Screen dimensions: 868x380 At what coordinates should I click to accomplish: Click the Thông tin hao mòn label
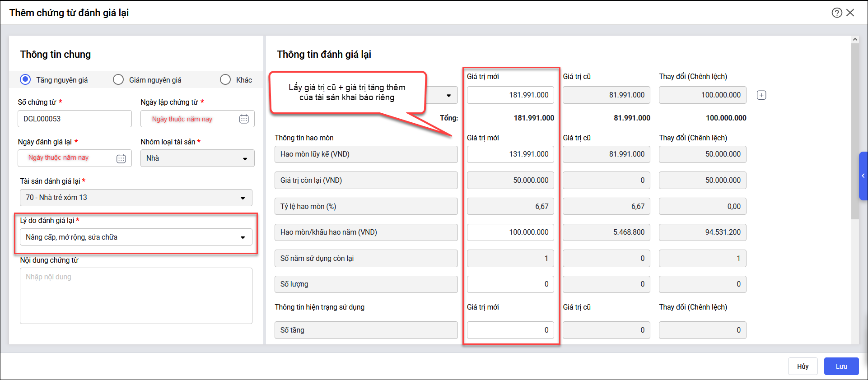304,138
